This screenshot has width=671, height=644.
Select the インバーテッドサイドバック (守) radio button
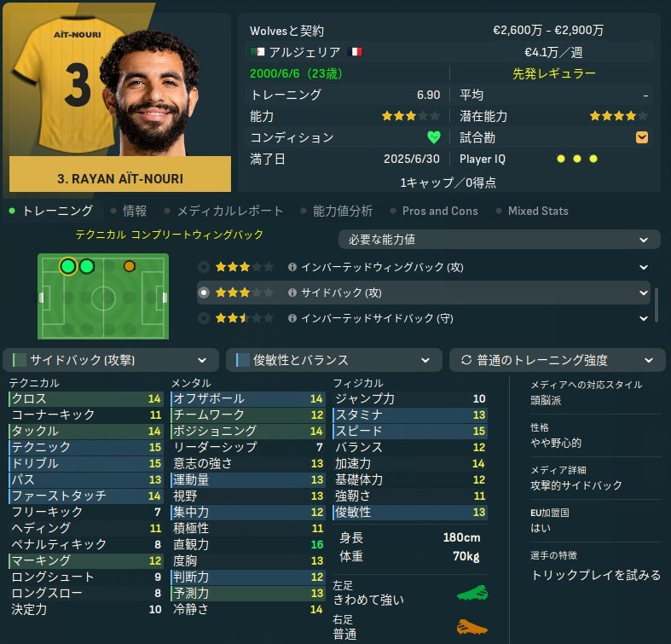[204, 318]
